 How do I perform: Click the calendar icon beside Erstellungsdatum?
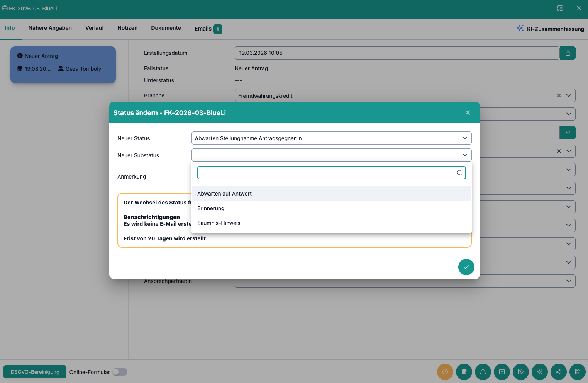tap(568, 53)
